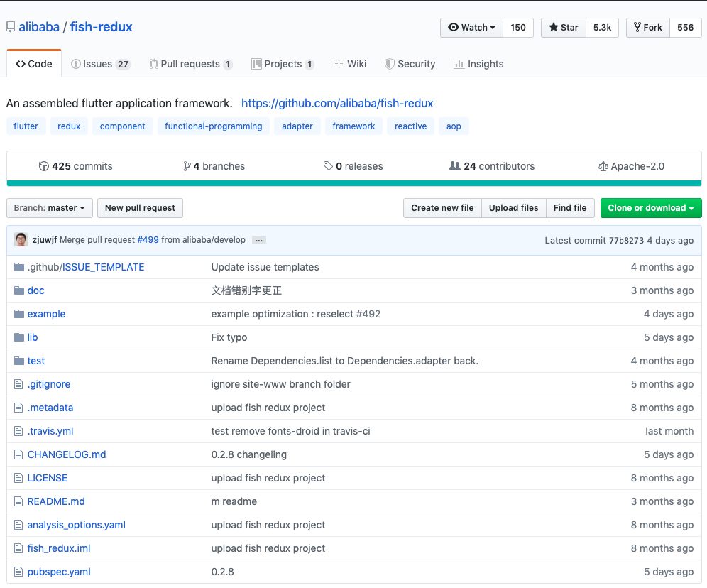Click zjuwjf's avatar thumbnail
The height and width of the screenshot is (588, 707).
tap(21, 240)
